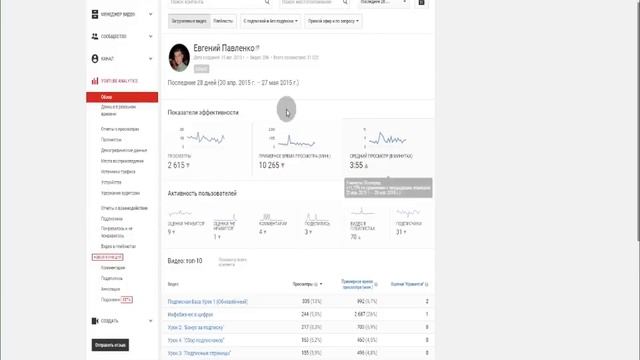This screenshot has width=640, height=360.
Task: Click into the content search field
Action: (216, 2)
